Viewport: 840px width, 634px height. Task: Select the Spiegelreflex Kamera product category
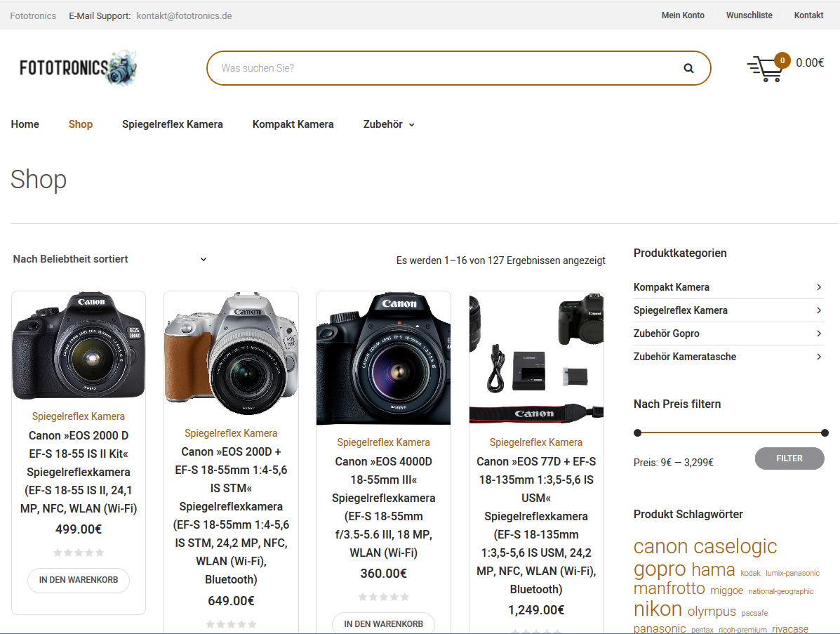(x=681, y=310)
